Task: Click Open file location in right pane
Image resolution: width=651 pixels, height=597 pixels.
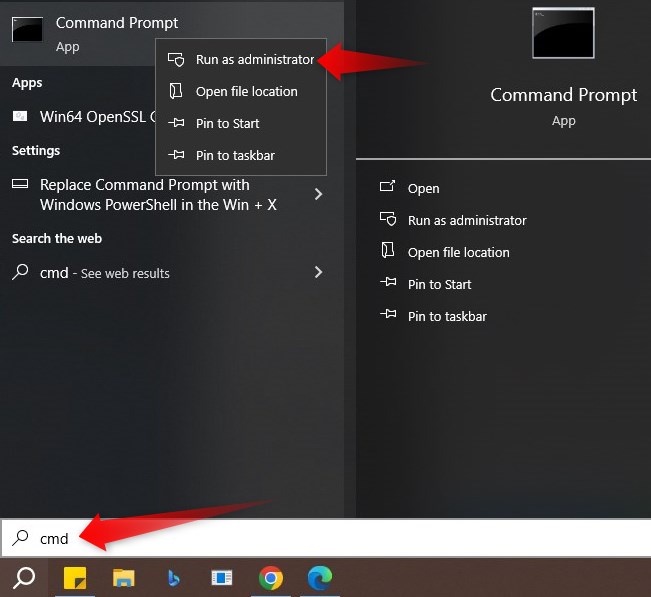Action: pos(458,253)
